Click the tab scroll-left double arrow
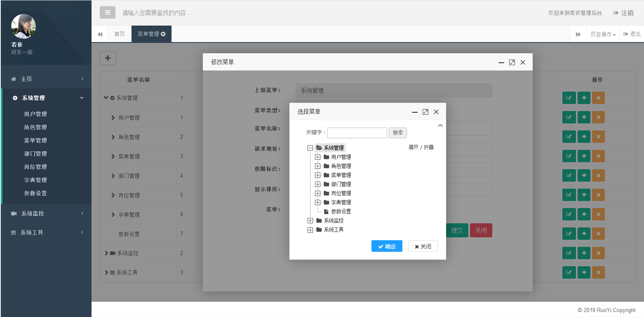 [x=100, y=34]
